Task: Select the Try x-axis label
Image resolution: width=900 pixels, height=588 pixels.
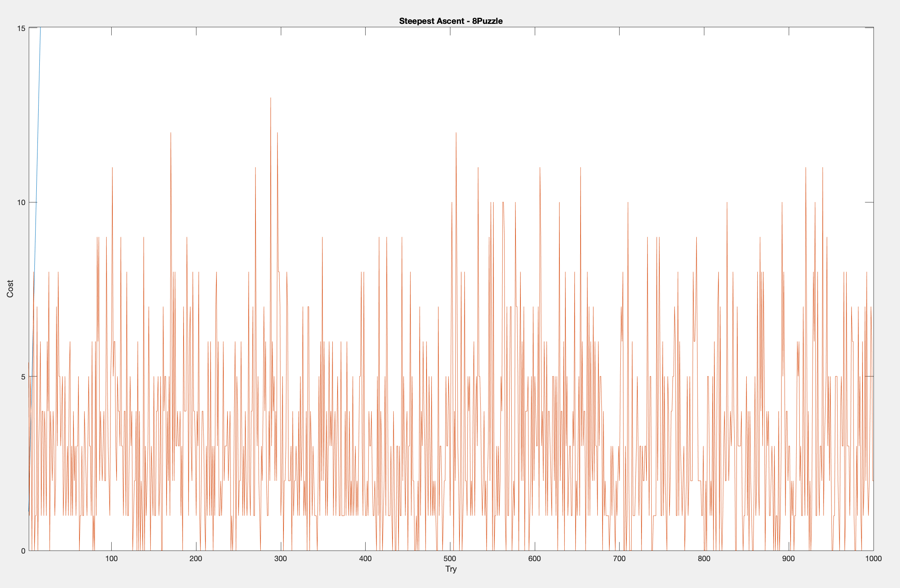Action: coord(451,569)
